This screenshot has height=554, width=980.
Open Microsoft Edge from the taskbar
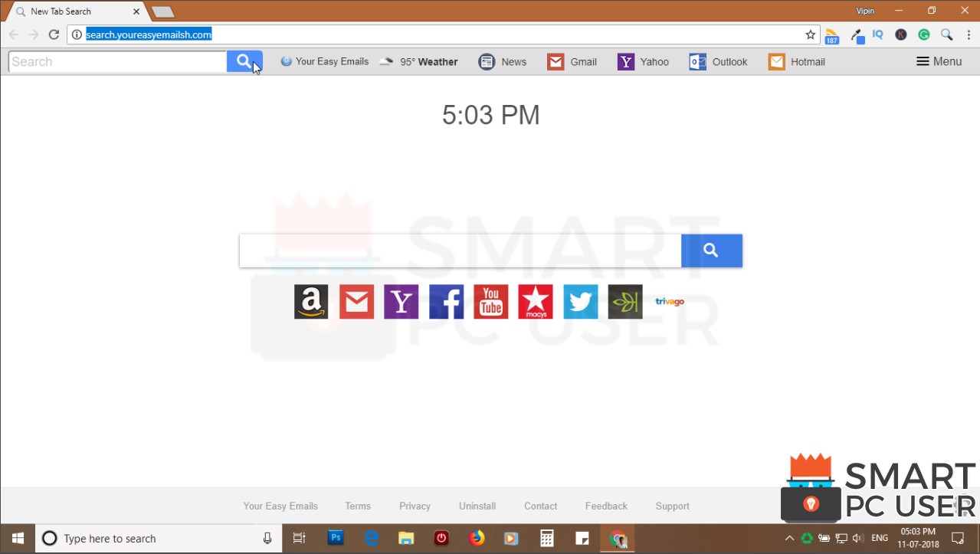(x=372, y=539)
